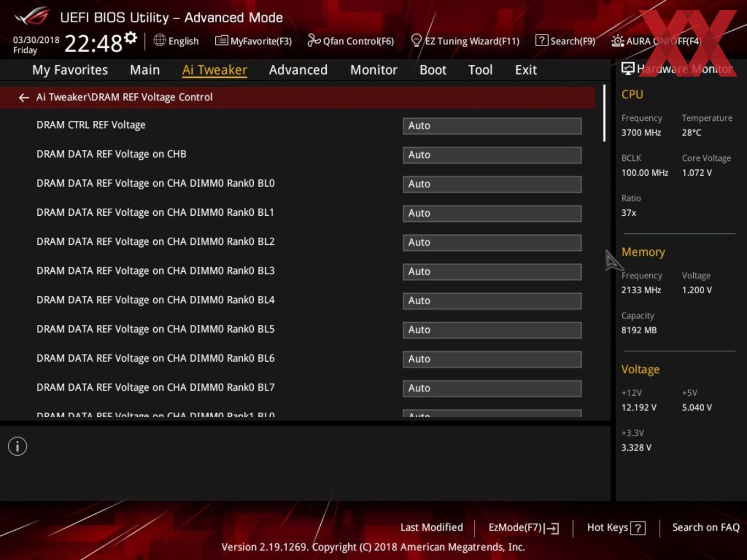Open CHA DIMM0 Rank0 BL7 Auto field
This screenshot has width=747, height=560.
(492, 388)
